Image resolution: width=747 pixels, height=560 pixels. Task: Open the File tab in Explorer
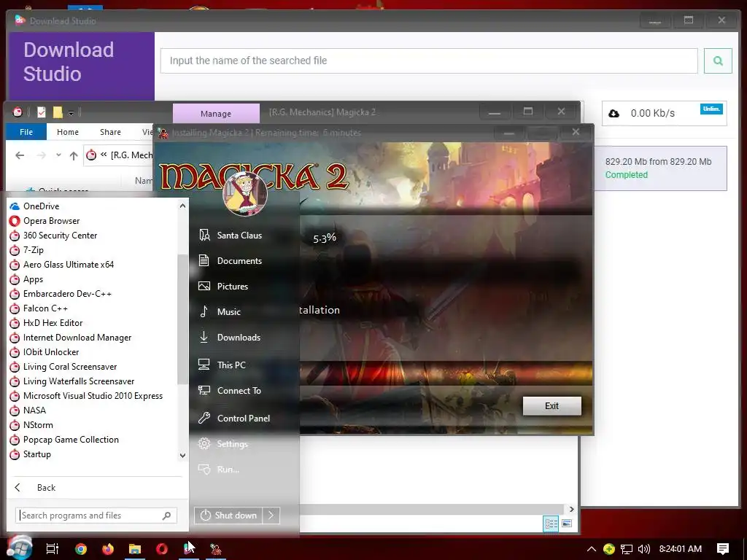[x=26, y=132]
